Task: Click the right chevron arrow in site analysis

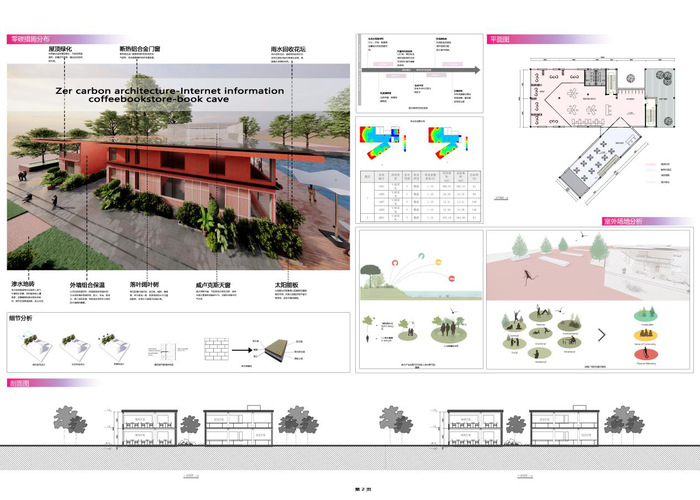Action: pyautogui.click(x=601, y=334)
